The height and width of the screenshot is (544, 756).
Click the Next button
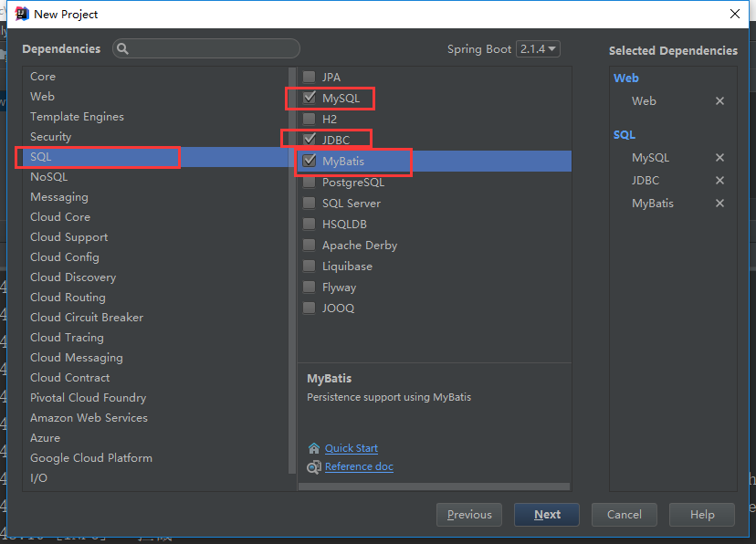547,515
